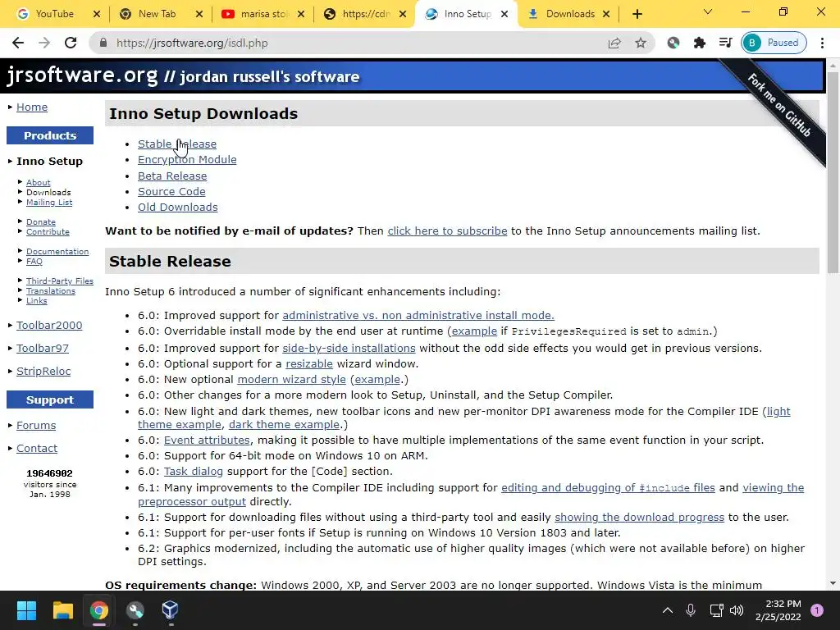Click the address bar URL field
The width and height of the screenshot is (840, 630).
pos(354,43)
